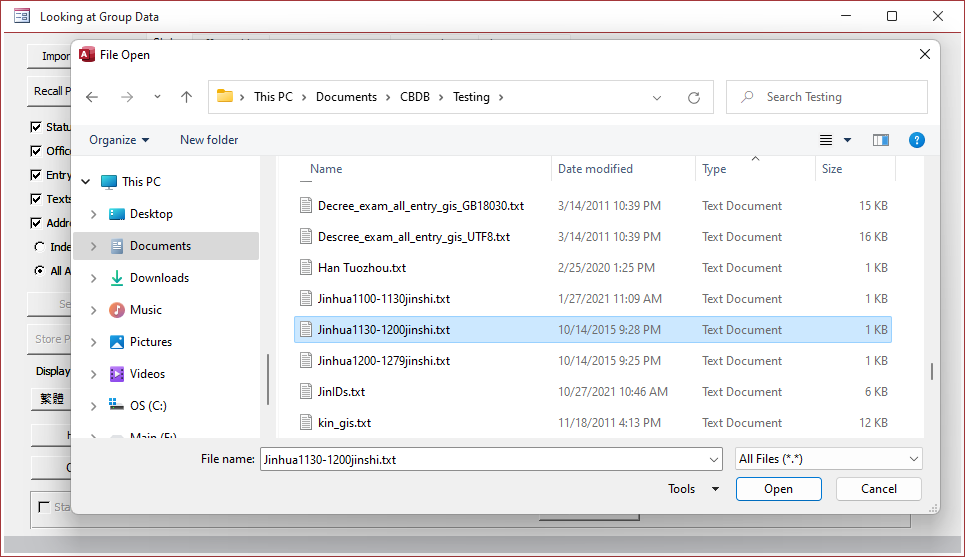Click the Up one level arrow
The width and height of the screenshot is (965, 557).
pyautogui.click(x=186, y=97)
